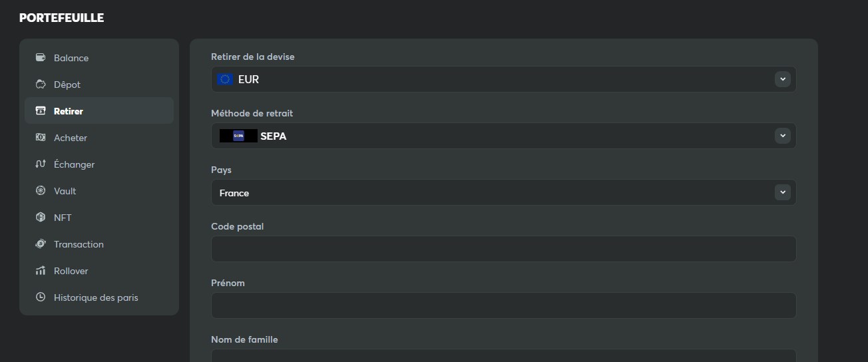
Task: Open the Méthode de retrait chevron
Action: (783, 136)
